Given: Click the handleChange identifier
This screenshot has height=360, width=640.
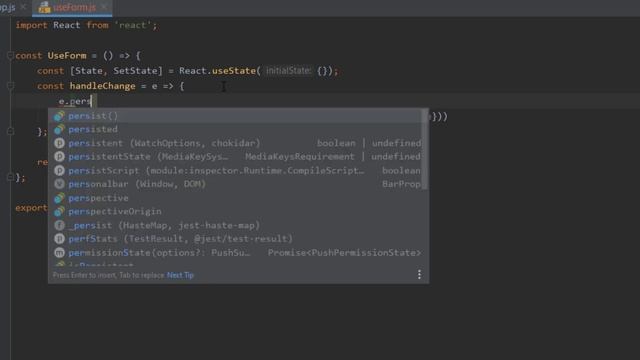Looking at the screenshot, I should pyautogui.click(x=102, y=86).
